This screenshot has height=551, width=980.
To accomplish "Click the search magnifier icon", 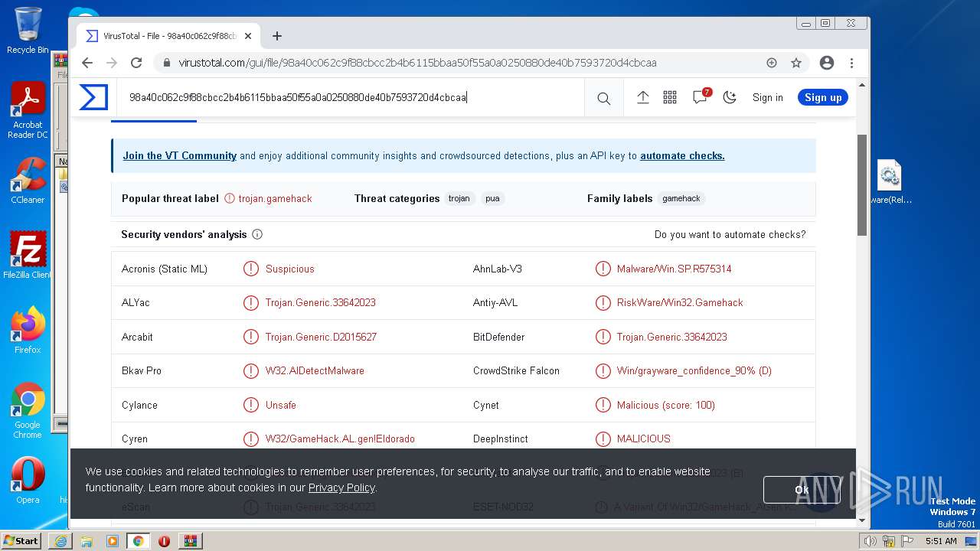I will [604, 98].
